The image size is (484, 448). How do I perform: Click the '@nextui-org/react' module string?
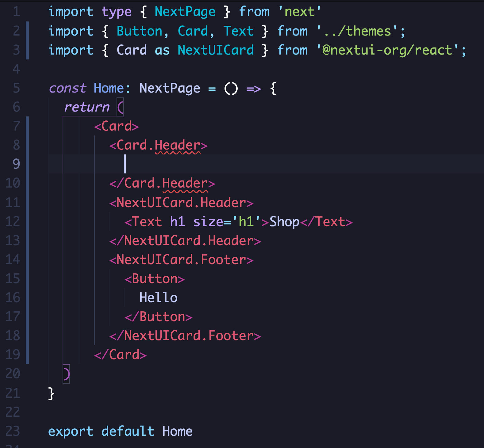point(387,50)
